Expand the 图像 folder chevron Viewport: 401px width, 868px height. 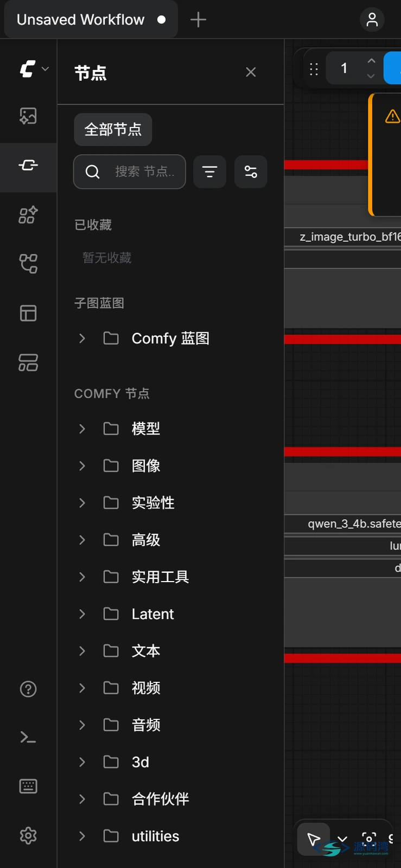82,465
